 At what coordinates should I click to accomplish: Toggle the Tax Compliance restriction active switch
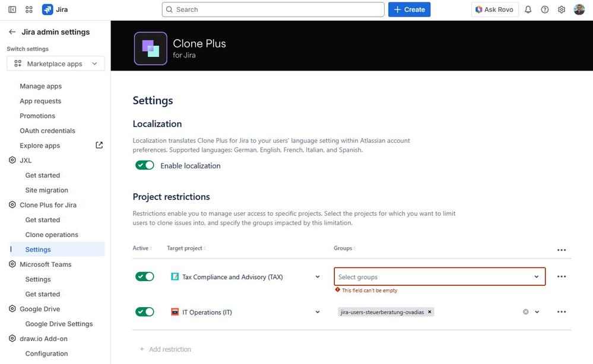tap(145, 277)
